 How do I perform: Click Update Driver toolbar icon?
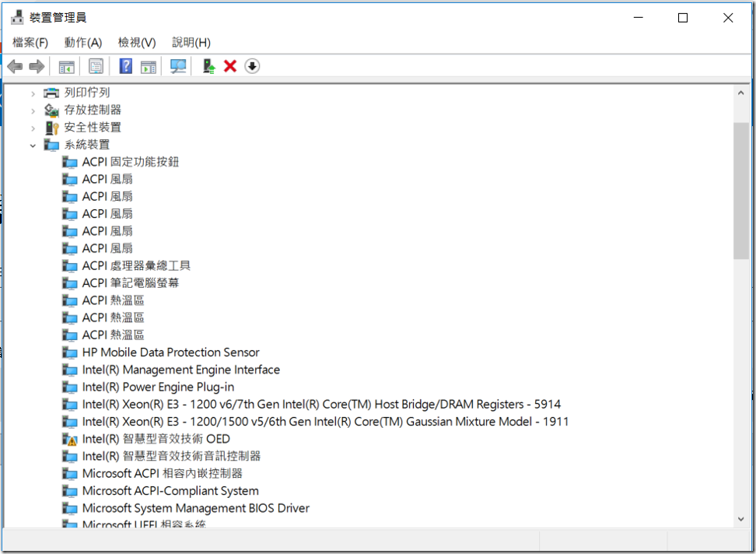coord(208,66)
